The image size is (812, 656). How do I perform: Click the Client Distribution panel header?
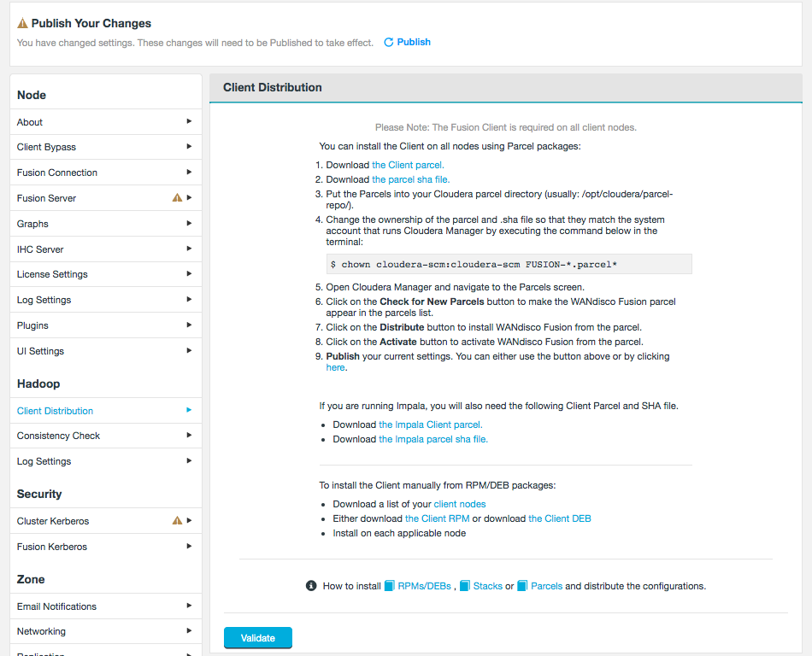tap(506, 87)
